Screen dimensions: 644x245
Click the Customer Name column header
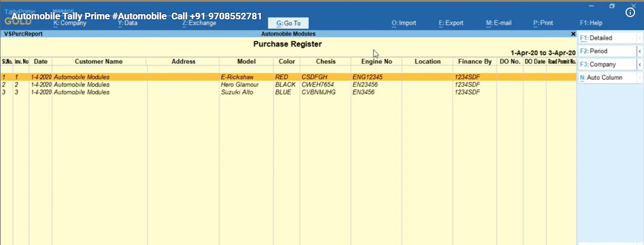[99, 61]
